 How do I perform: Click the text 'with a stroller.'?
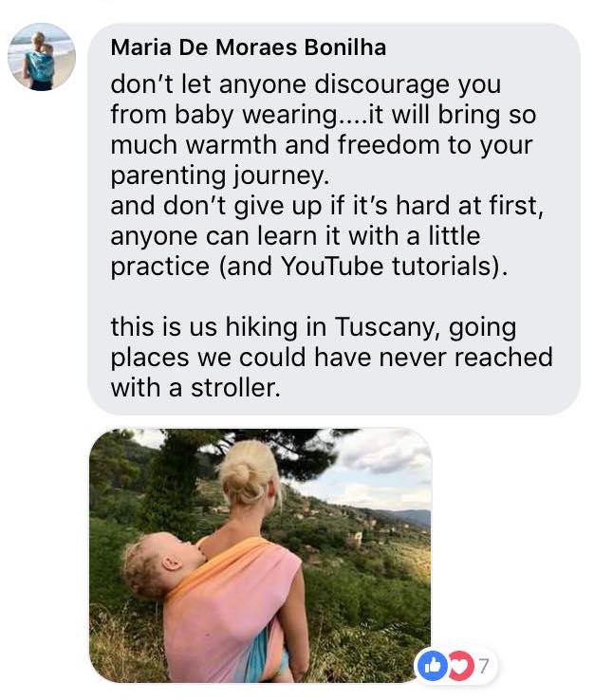pyautogui.click(x=195, y=388)
